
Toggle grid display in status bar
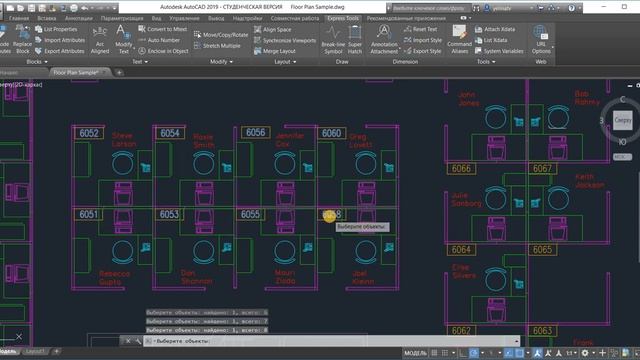tap(434, 353)
